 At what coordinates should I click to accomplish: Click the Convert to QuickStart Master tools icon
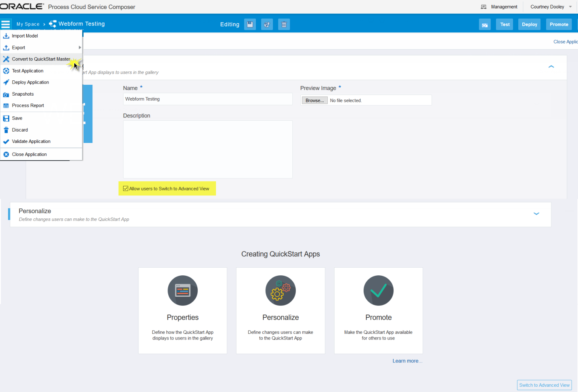point(6,59)
